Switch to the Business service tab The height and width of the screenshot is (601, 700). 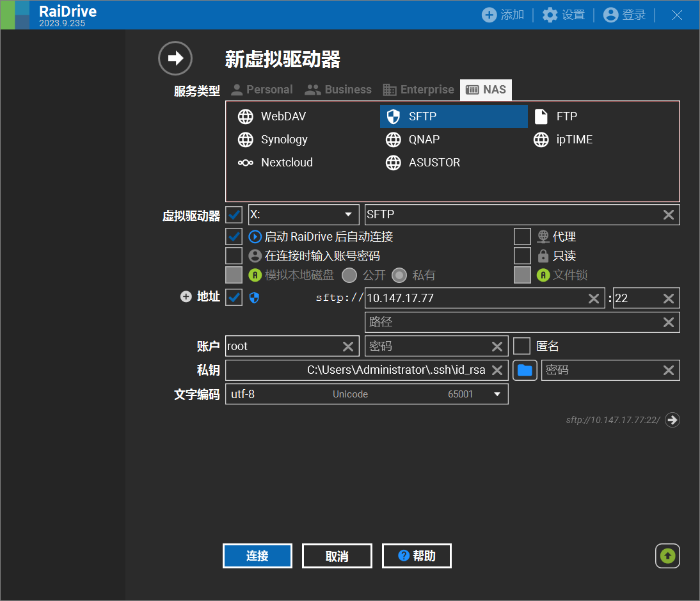[x=338, y=90]
